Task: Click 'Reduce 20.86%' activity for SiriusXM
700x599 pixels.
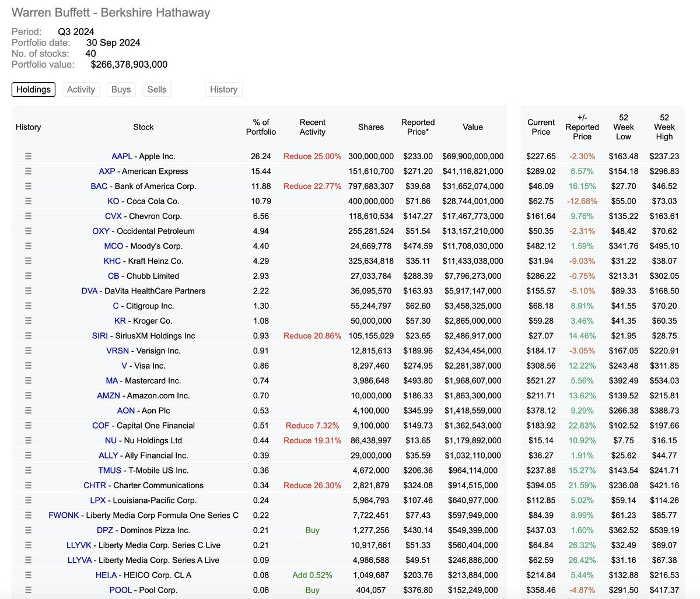Action: click(x=313, y=336)
